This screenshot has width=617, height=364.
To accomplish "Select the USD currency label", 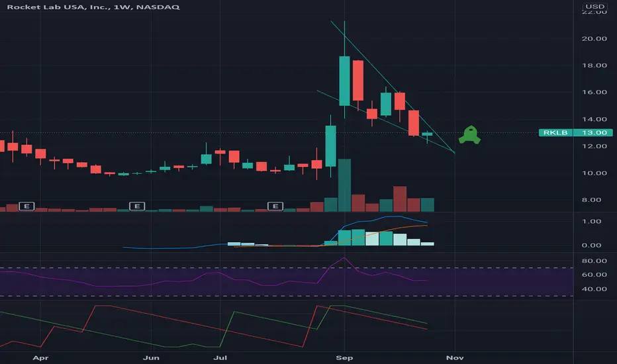I will pos(594,7).
